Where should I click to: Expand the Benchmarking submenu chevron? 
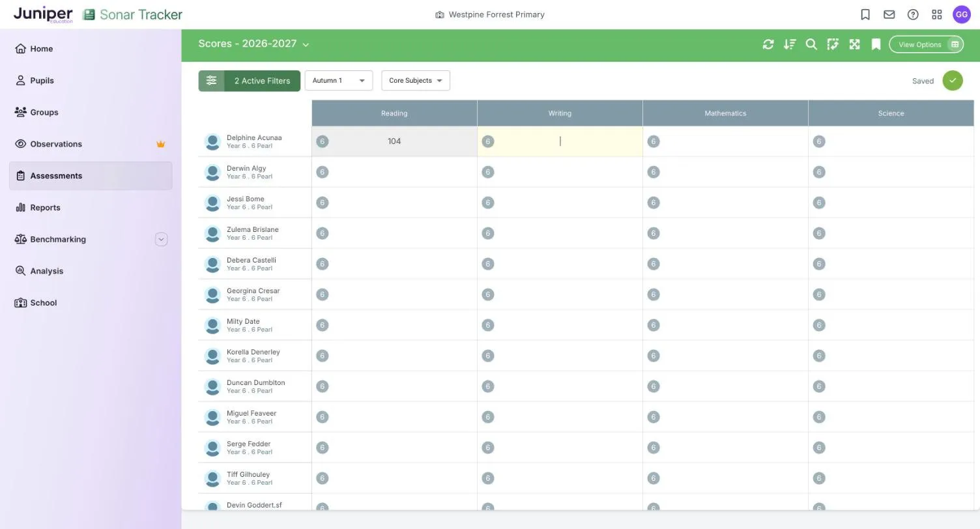pyautogui.click(x=161, y=239)
